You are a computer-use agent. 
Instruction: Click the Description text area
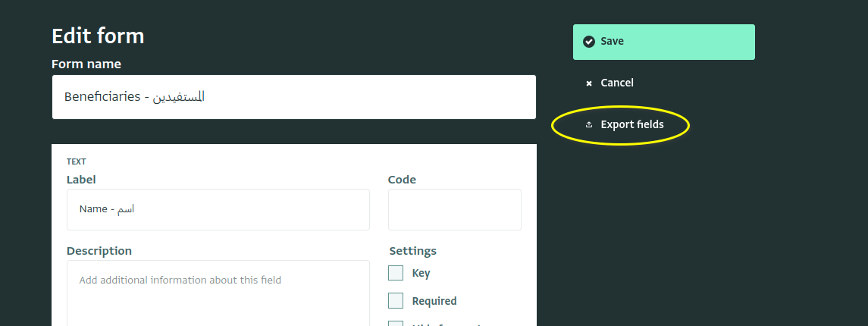tap(218, 293)
